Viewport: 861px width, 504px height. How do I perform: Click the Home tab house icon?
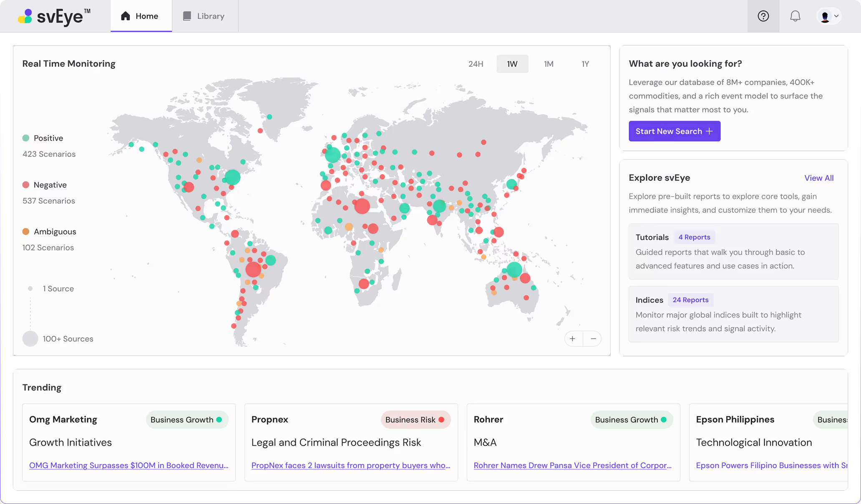click(126, 16)
